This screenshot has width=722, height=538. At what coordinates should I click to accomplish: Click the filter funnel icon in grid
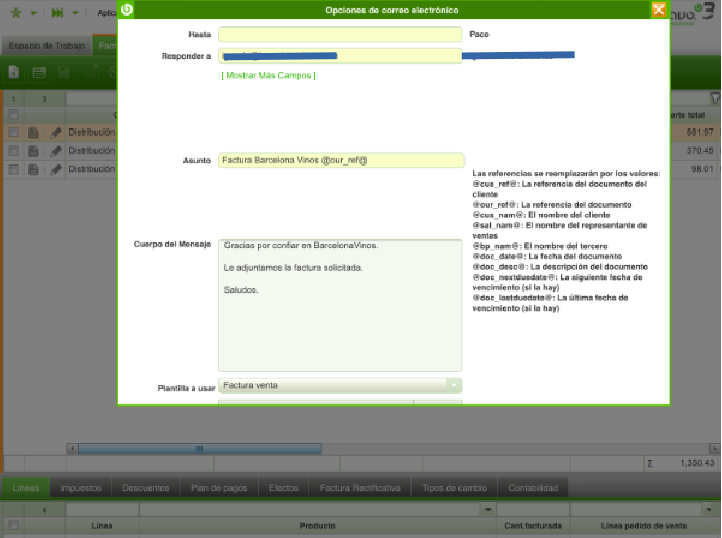714,98
